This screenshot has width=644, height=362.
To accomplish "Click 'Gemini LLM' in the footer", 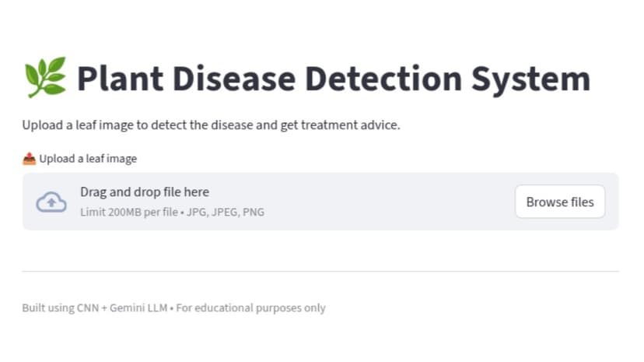I will click(138, 308).
